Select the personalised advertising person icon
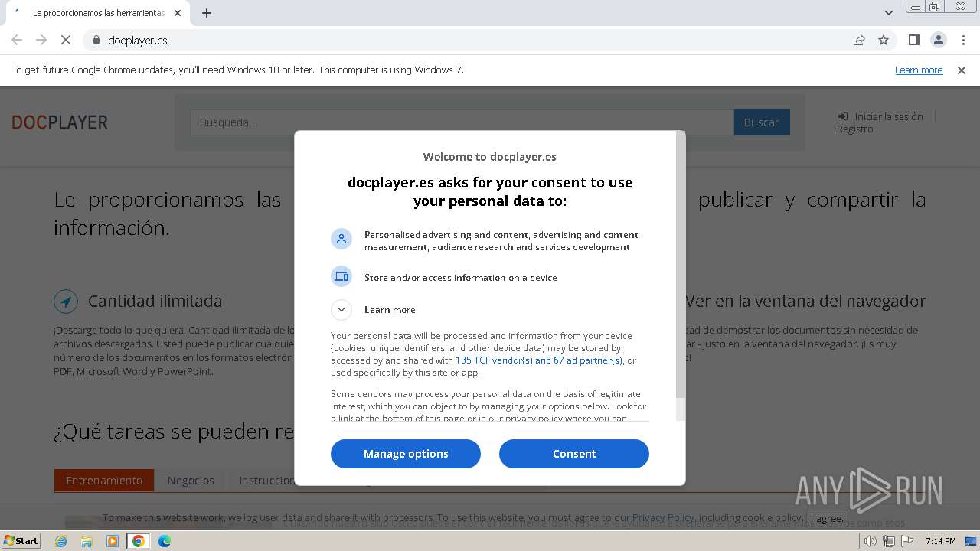Image resolution: width=980 pixels, height=551 pixels. 341,239
